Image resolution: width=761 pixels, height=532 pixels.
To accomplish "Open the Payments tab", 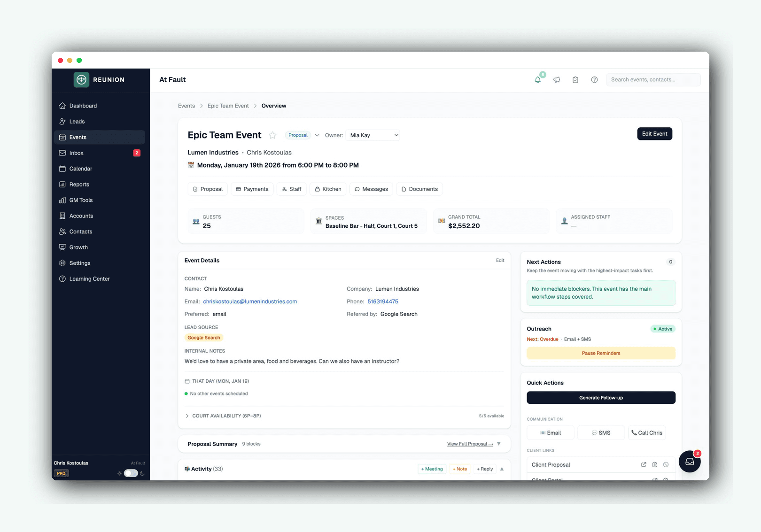I will (x=252, y=189).
